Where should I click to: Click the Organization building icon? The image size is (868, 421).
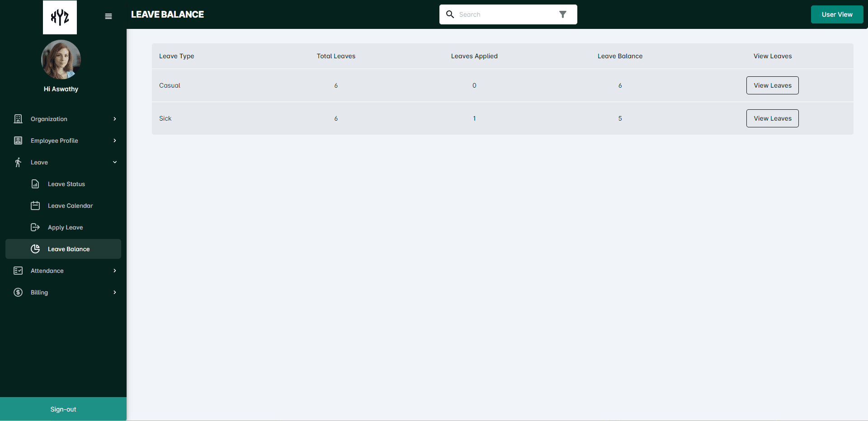click(x=18, y=119)
